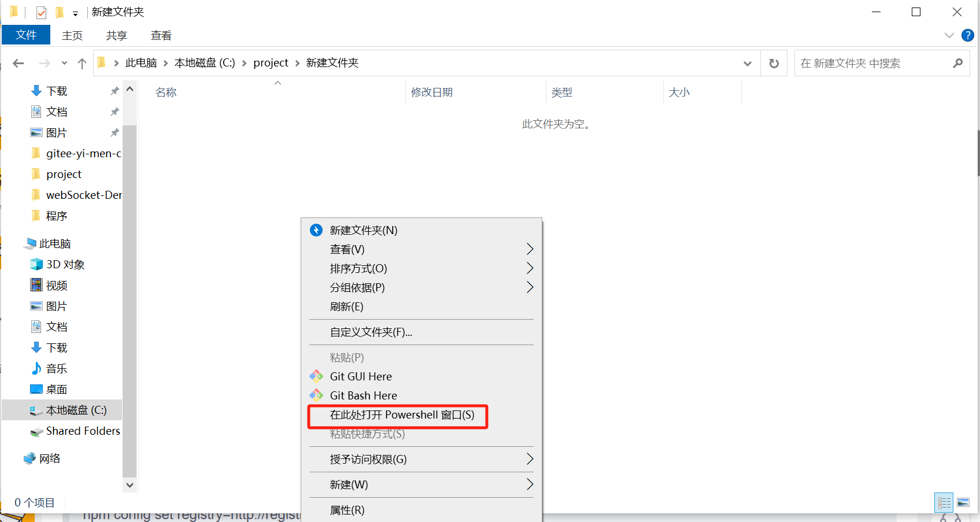The width and height of the screenshot is (980, 522).
Task: Open 音乐 folder in the sidebar
Action: point(49,368)
